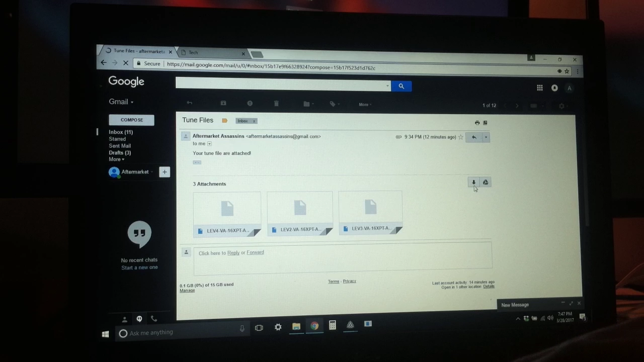This screenshot has width=644, height=362.
Task: Expand the Gmail product dropdown
Action: [121, 102]
